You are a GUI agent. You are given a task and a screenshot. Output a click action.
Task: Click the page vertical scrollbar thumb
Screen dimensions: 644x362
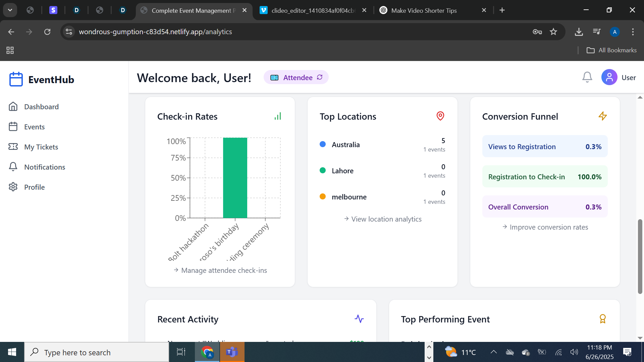[x=640, y=256]
